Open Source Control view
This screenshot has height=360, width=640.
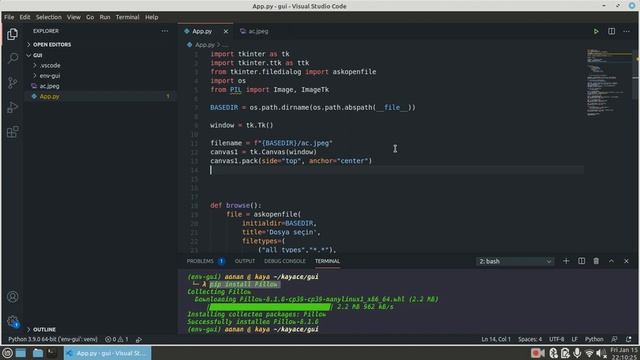tap(13, 82)
